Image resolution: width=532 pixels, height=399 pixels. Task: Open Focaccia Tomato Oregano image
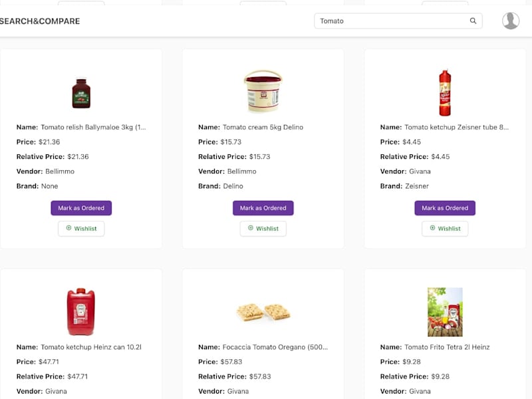coord(263,312)
